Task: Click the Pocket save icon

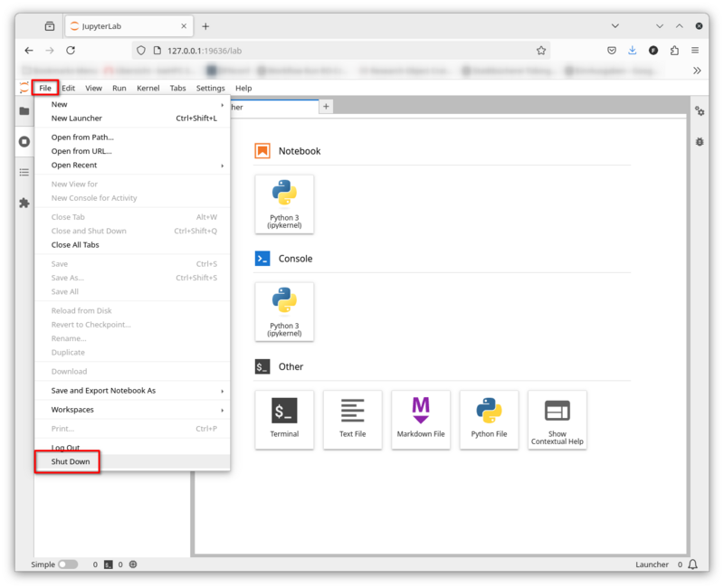Action: pos(612,51)
